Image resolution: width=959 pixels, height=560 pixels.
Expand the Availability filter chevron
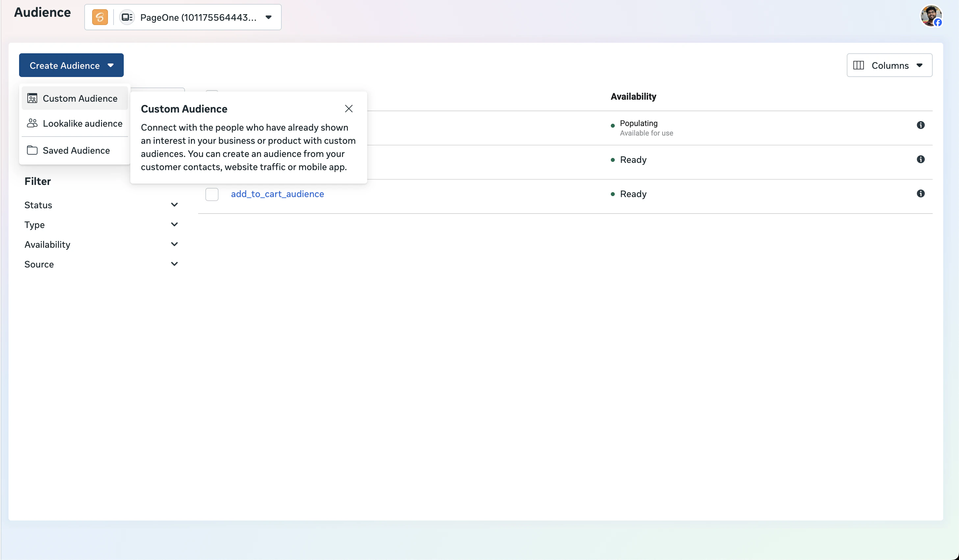tap(174, 244)
